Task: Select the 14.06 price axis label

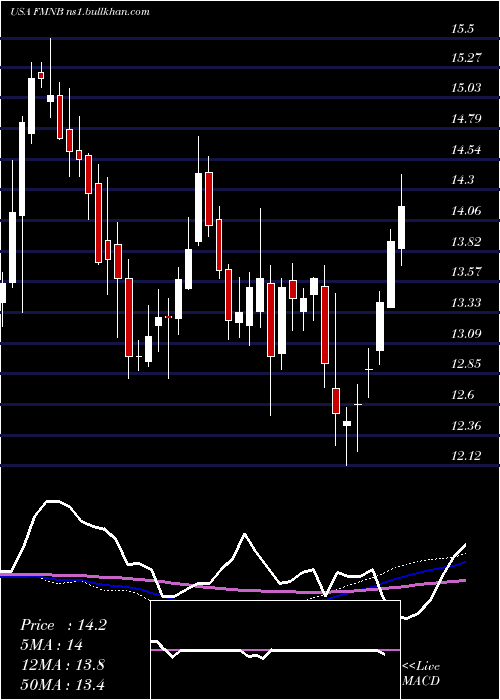Action: pyautogui.click(x=467, y=211)
